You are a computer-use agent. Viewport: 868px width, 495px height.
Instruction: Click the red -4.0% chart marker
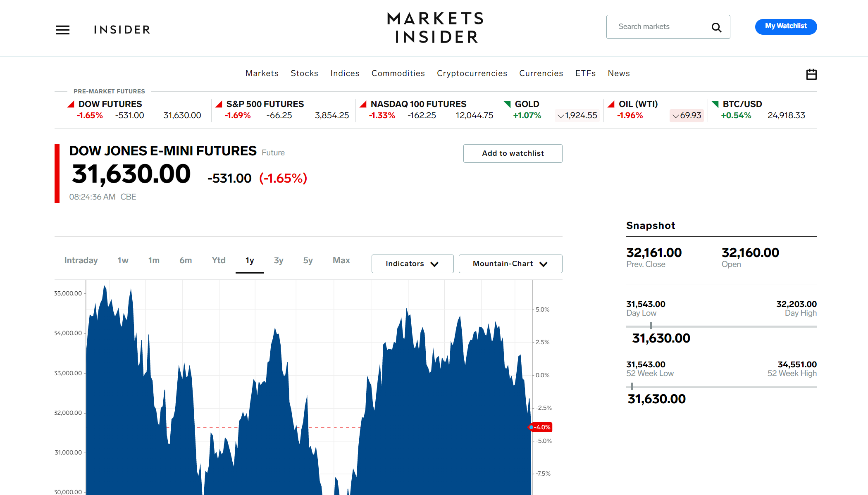click(541, 427)
